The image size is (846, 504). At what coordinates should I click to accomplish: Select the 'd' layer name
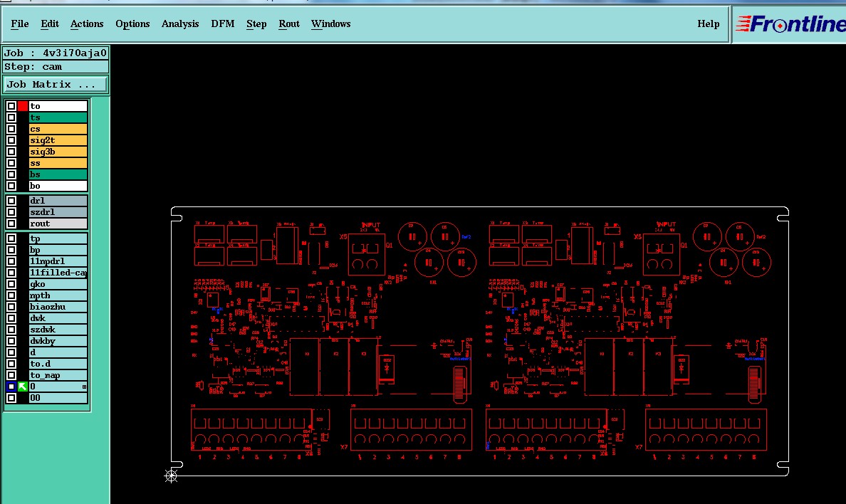tap(58, 352)
